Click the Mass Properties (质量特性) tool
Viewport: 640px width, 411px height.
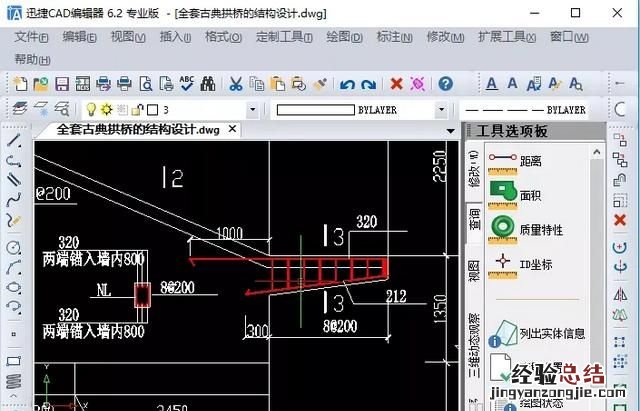pyautogui.click(x=526, y=229)
